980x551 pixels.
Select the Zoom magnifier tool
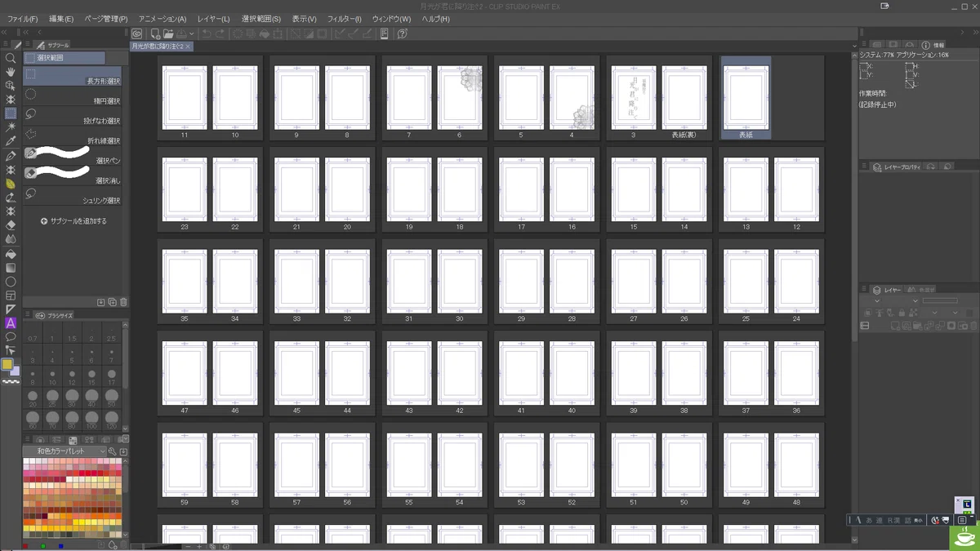11,58
